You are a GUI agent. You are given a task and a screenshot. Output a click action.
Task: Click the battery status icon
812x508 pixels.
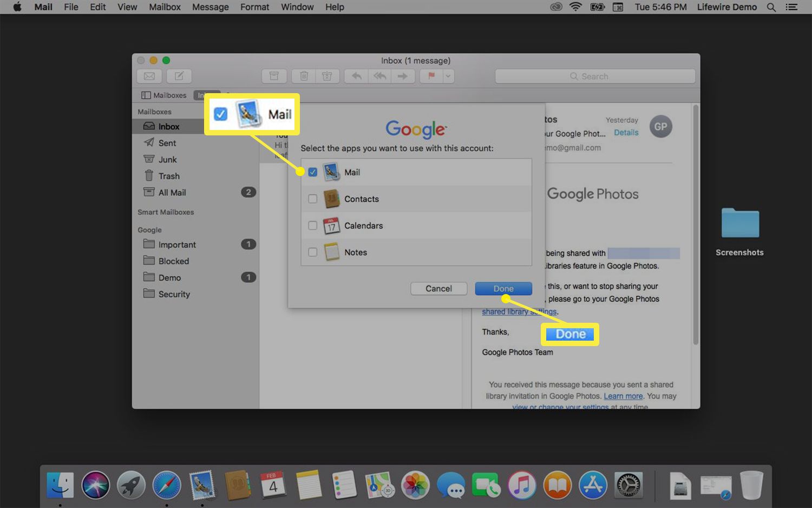click(x=597, y=7)
